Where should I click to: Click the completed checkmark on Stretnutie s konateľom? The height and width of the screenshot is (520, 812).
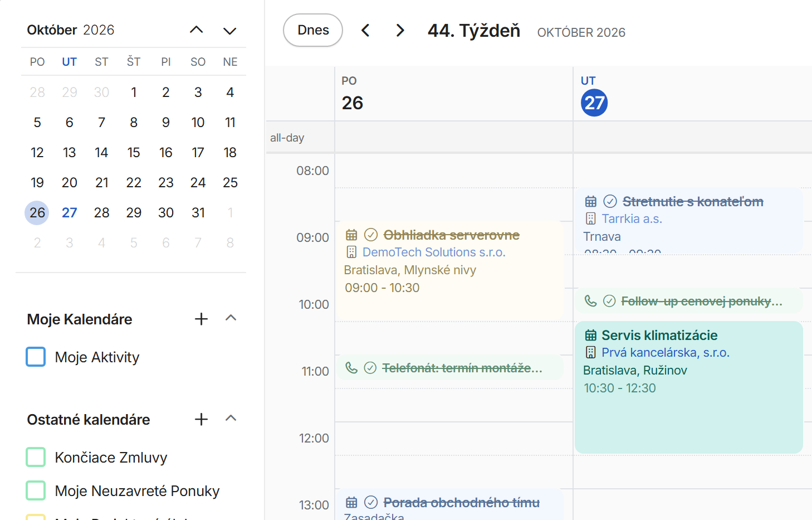(x=610, y=201)
